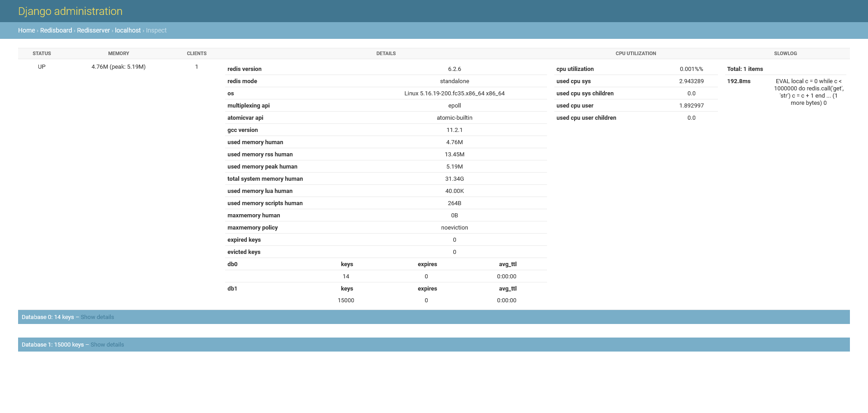Viewport: 868px width, 413px height.
Task: Click gcc version value 11.2.1
Action: (454, 130)
